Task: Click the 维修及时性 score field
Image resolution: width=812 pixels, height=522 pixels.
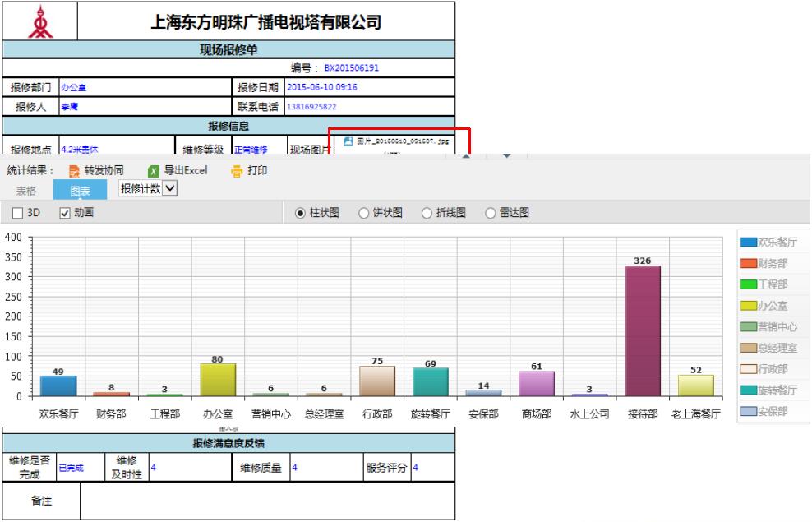Action: (x=190, y=468)
